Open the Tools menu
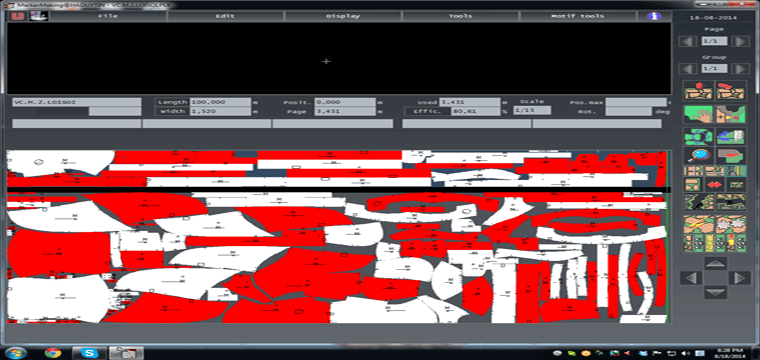Screen dimensions: 760x360 click(460, 16)
